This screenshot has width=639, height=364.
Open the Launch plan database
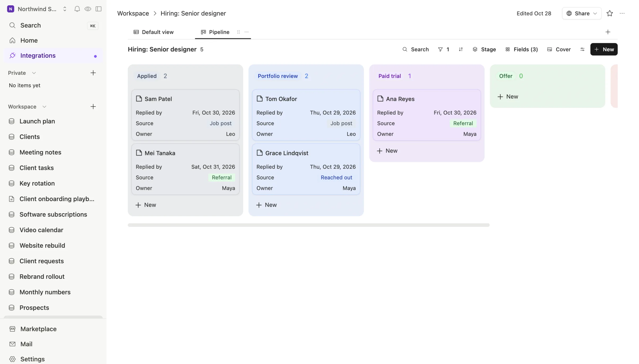tap(53, 121)
